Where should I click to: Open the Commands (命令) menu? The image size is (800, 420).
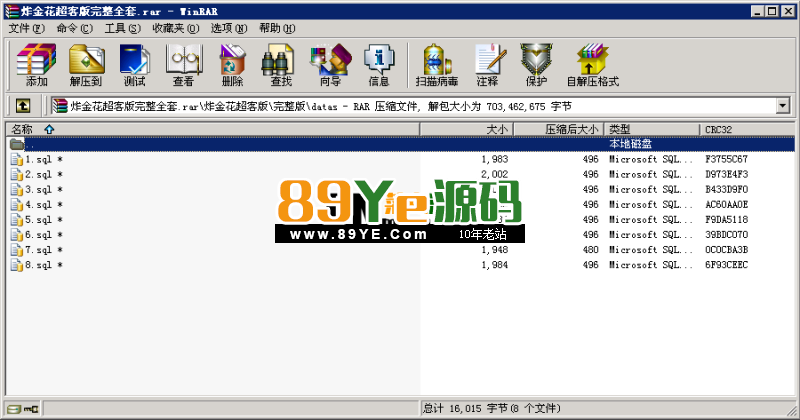click(x=74, y=28)
